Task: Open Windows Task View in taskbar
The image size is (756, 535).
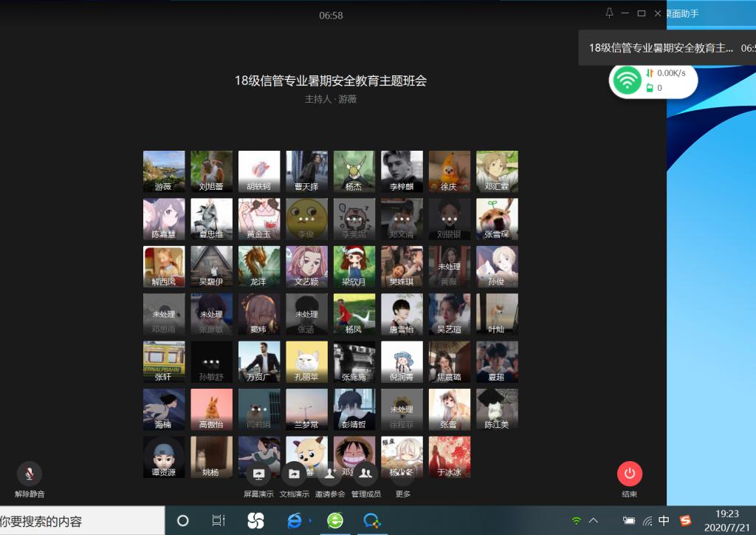Action: pos(219,521)
